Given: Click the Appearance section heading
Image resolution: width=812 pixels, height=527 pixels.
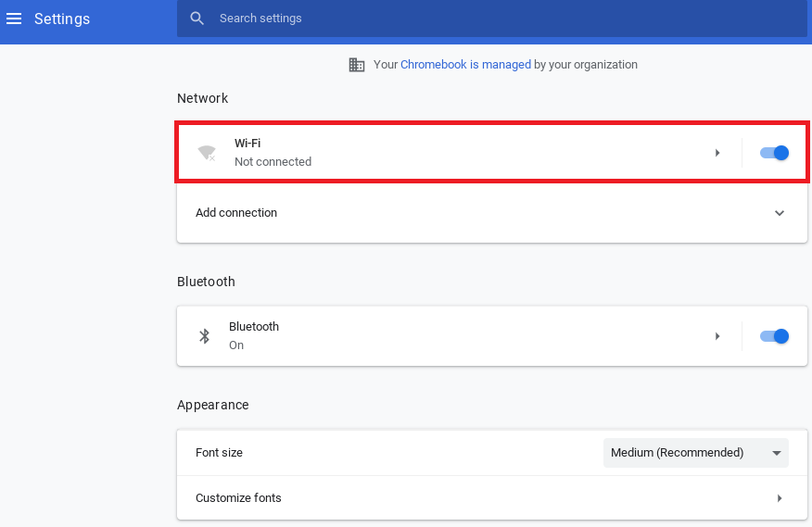Looking at the screenshot, I should pos(213,405).
